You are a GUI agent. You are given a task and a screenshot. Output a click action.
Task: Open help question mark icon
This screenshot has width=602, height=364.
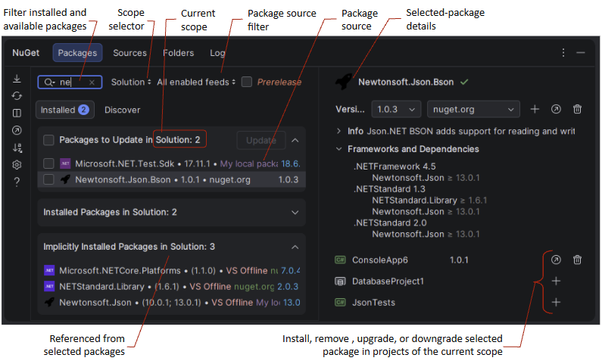click(17, 182)
